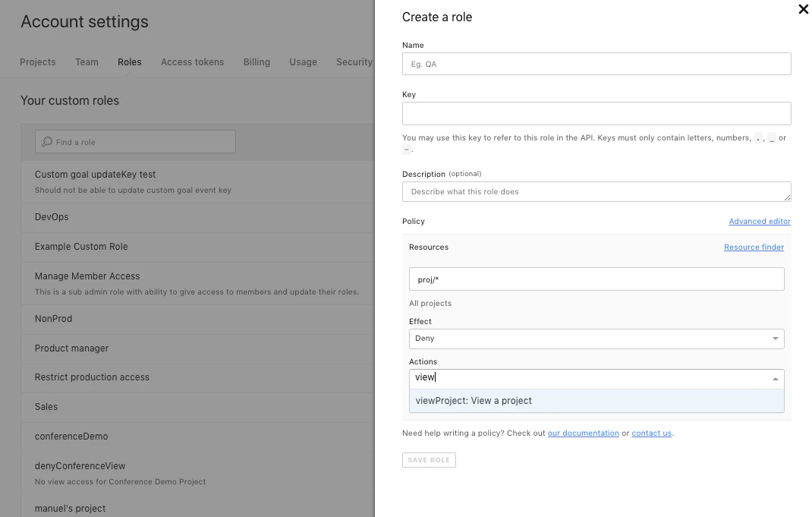The height and width of the screenshot is (517, 812).
Task: Open the Effect dropdown showing Deny
Action: coord(596,338)
